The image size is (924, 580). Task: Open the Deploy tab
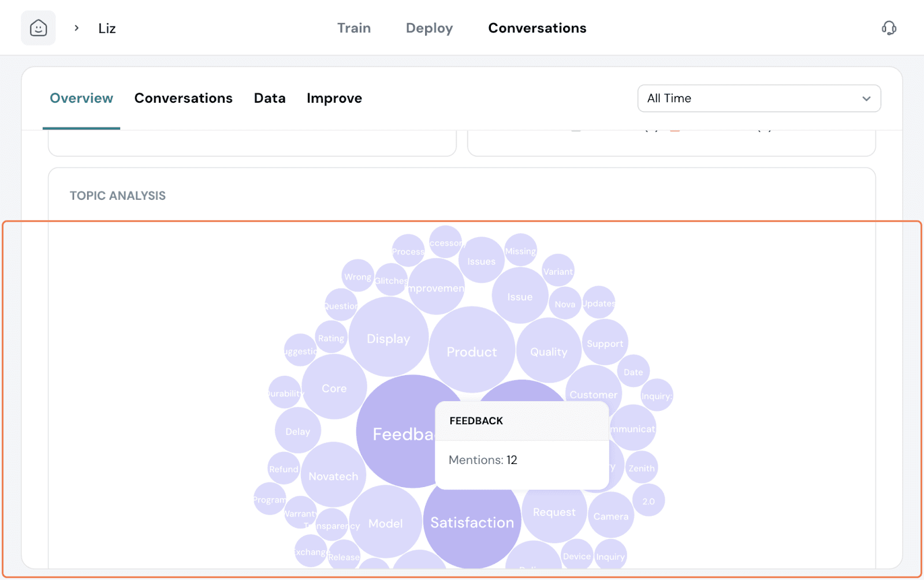coord(429,28)
